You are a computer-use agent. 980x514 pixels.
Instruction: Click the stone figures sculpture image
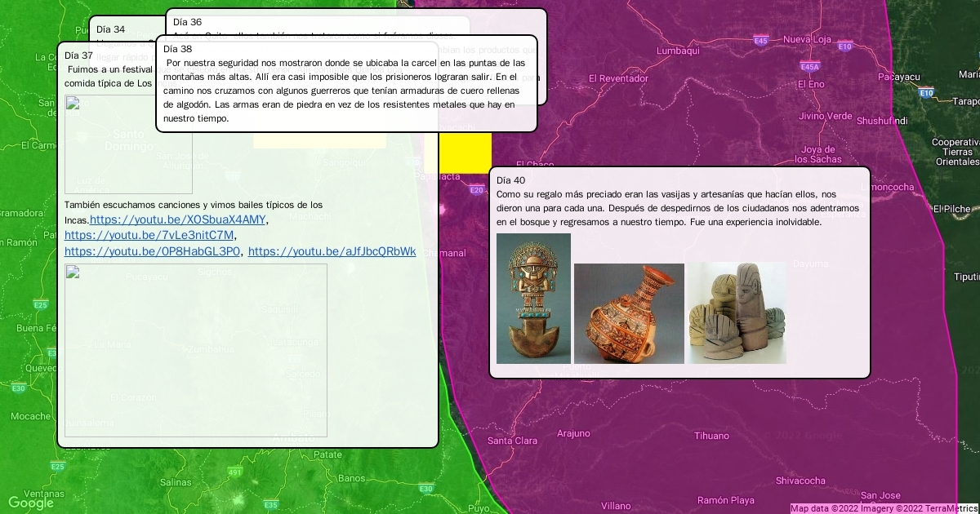click(x=737, y=313)
